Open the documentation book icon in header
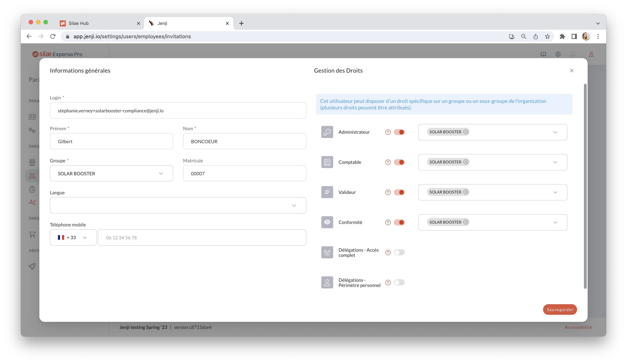Viewport: 627px width, 364px height. click(x=543, y=54)
